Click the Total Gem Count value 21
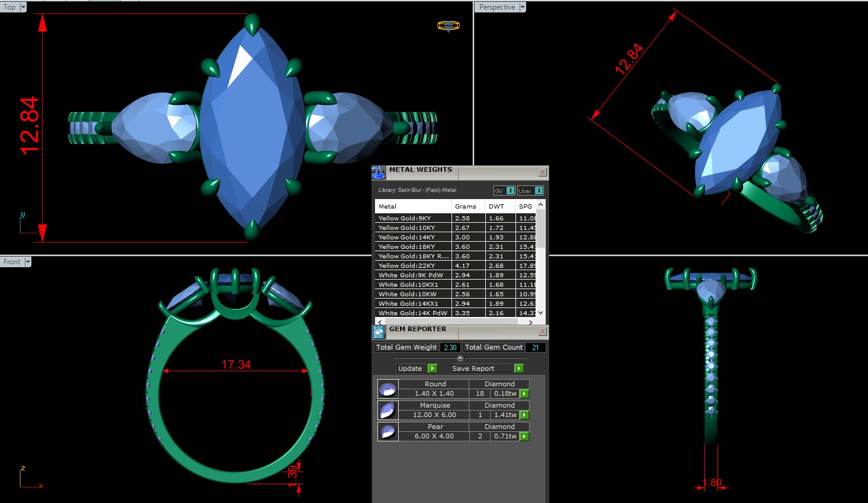Screen dimensions: 868x503 [535, 348]
